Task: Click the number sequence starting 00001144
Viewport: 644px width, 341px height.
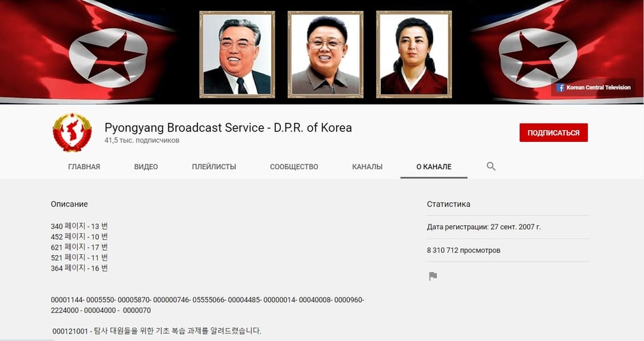Action: pos(208,300)
